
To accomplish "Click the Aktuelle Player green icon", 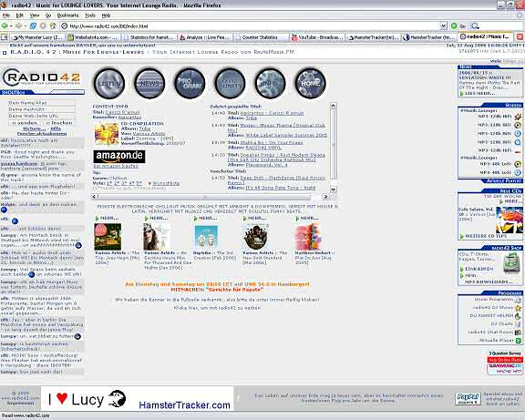I will click(518, 341).
